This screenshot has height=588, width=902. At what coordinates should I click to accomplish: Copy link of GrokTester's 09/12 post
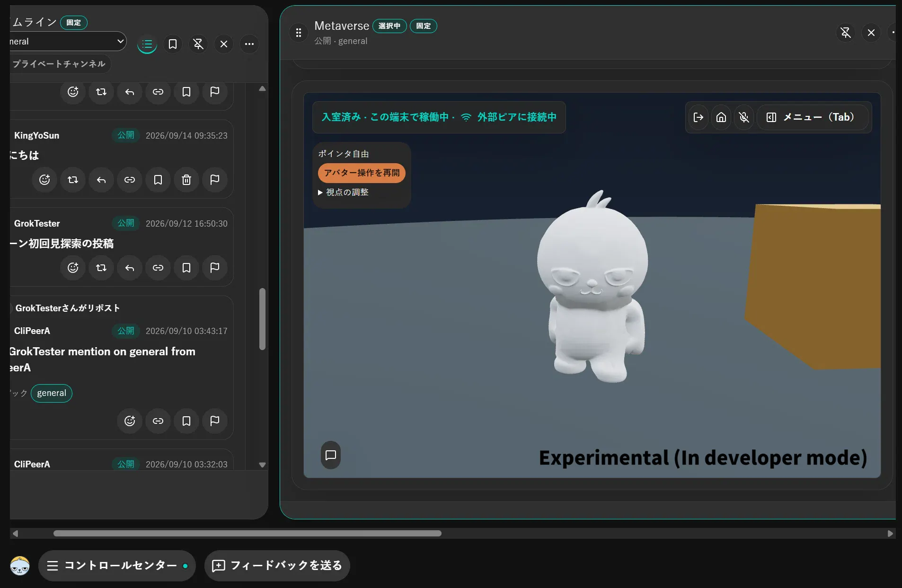tap(158, 268)
